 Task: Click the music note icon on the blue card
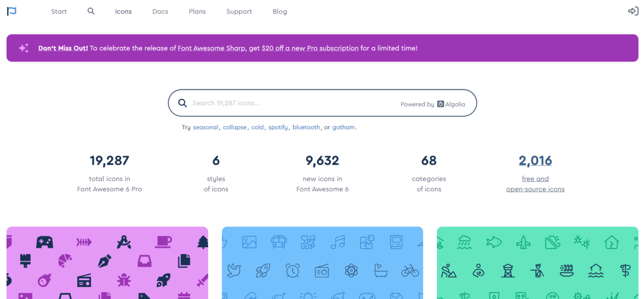[x=338, y=242]
